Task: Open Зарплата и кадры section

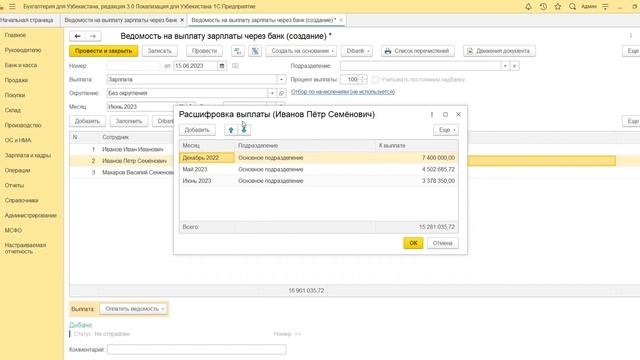Action: (x=28, y=155)
